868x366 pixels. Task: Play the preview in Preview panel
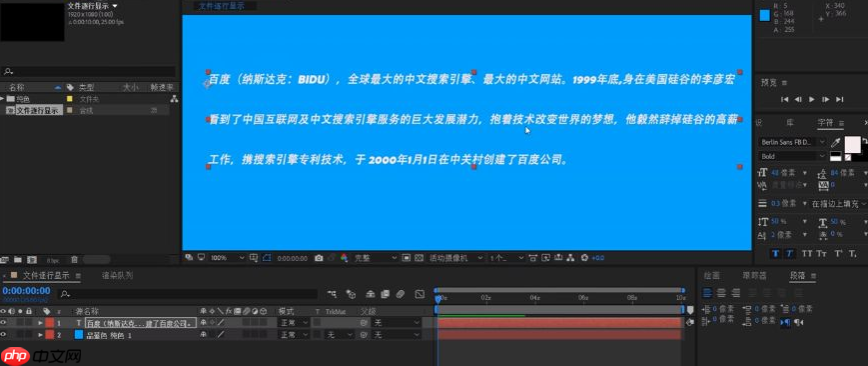point(811,99)
